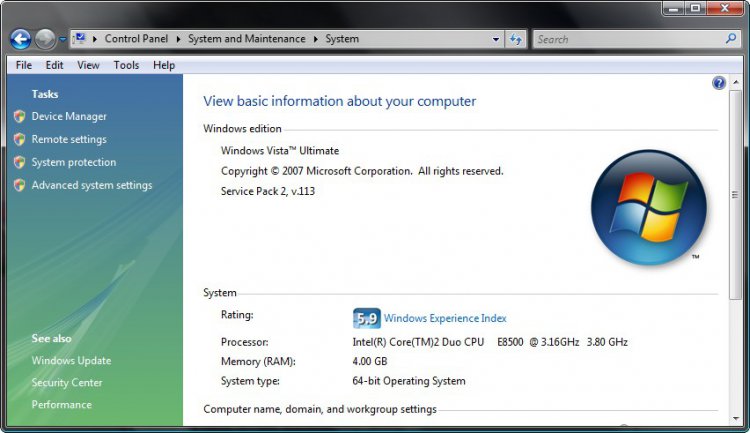This screenshot has width=750, height=433.
Task: Select System in the breadcrumb path
Action: (342, 39)
